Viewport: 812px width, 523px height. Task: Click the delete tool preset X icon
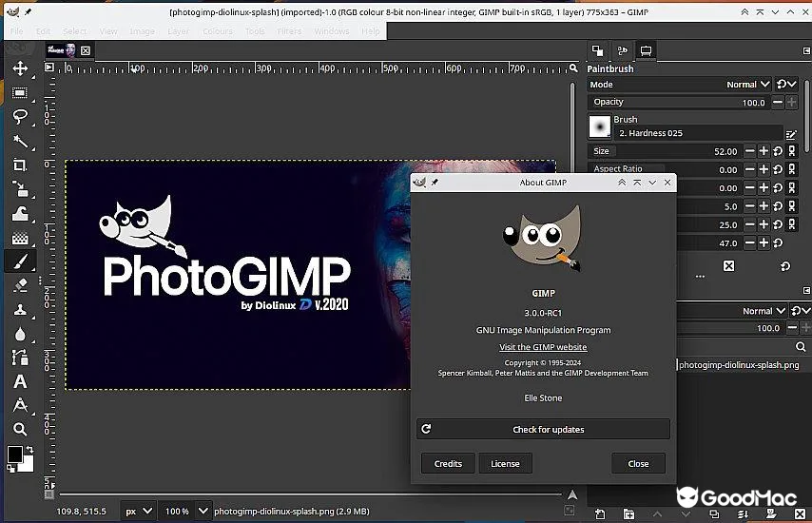(x=728, y=266)
